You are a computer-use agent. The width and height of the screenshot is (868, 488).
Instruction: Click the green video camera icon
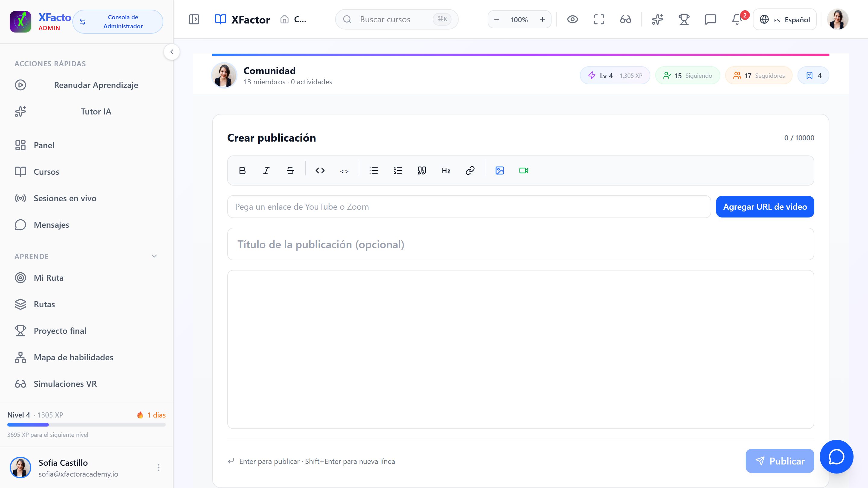tap(524, 170)
